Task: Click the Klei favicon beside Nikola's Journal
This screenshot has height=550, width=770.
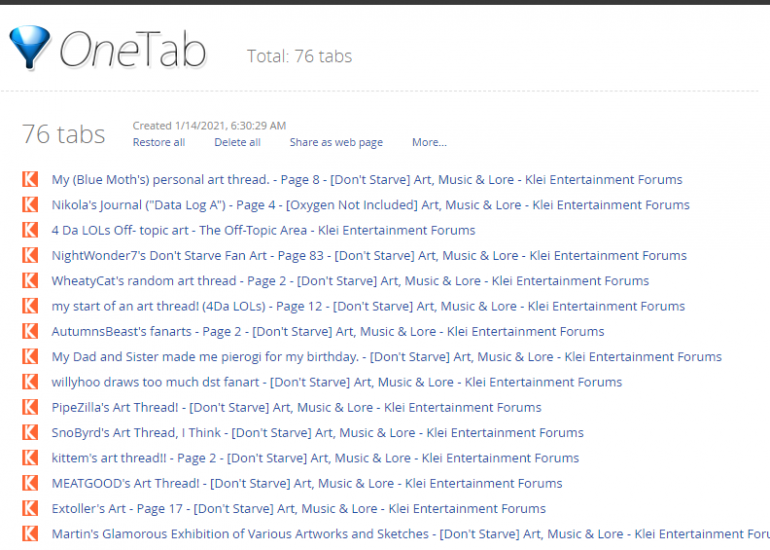Action: (x=30, y=205)
